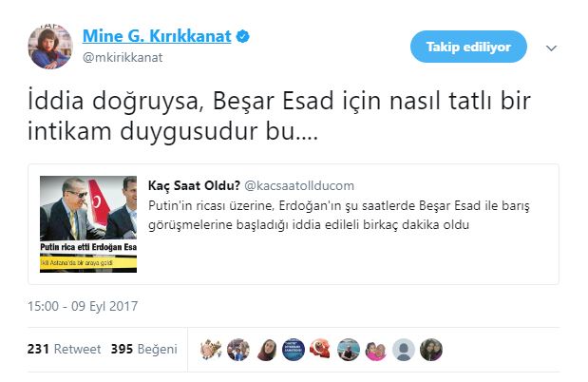Image resolution: width=588 pixels, height=382 pixels.
Task: Open Mine G. Kırıkkanat's profile avatar
Action: (50, 47)
